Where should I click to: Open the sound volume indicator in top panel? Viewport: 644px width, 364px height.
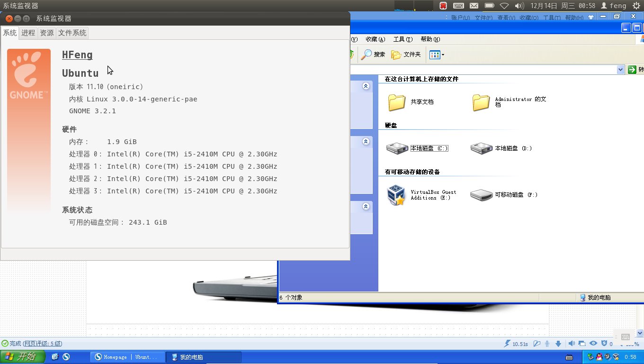(x=519, y=6)
